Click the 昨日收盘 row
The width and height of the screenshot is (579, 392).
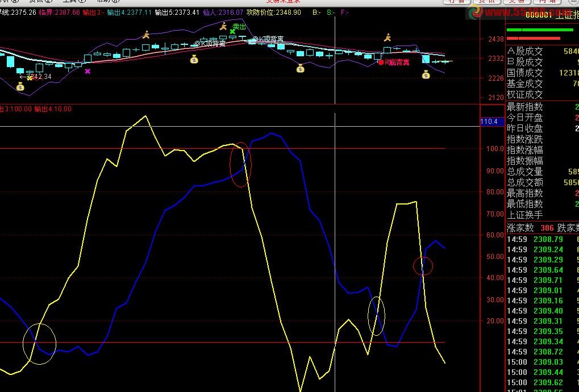click(543, 128)
